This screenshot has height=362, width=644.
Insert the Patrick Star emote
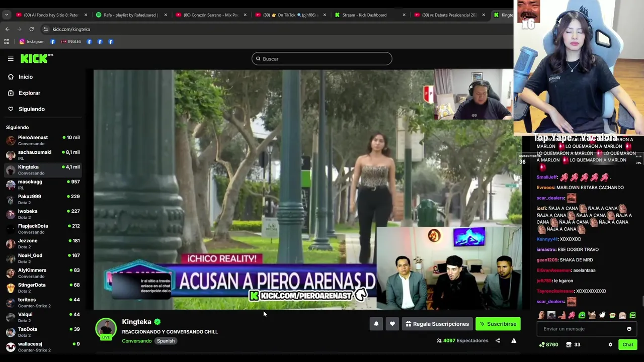pyautogui.click(x=562, y=316)
